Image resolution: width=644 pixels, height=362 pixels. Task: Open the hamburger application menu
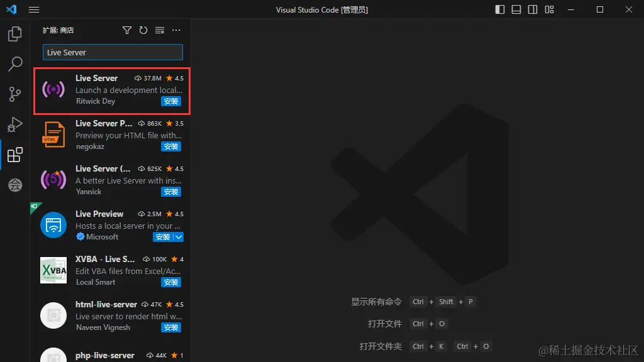[x=34, y=9]
